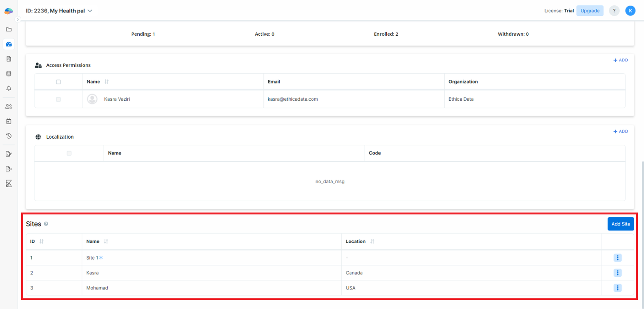Open activity history via the clock icon
Viewport: 644px width, 309px height.
point(8,136)
